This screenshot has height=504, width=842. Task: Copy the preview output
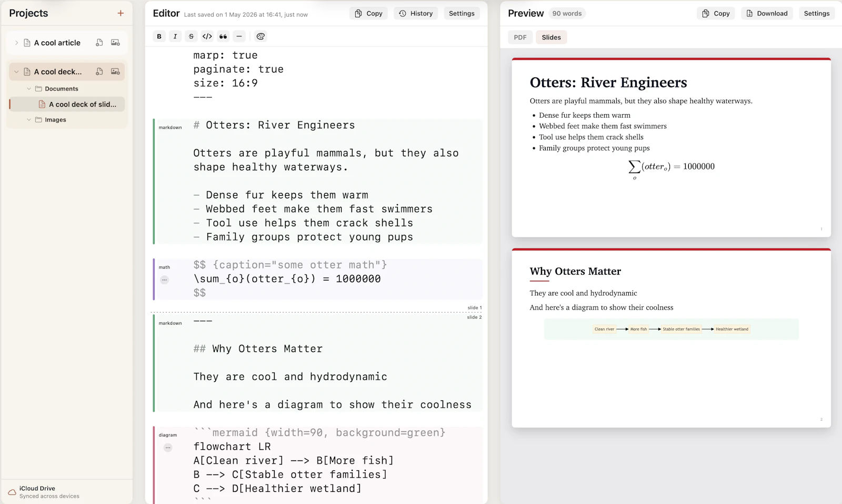716,14
